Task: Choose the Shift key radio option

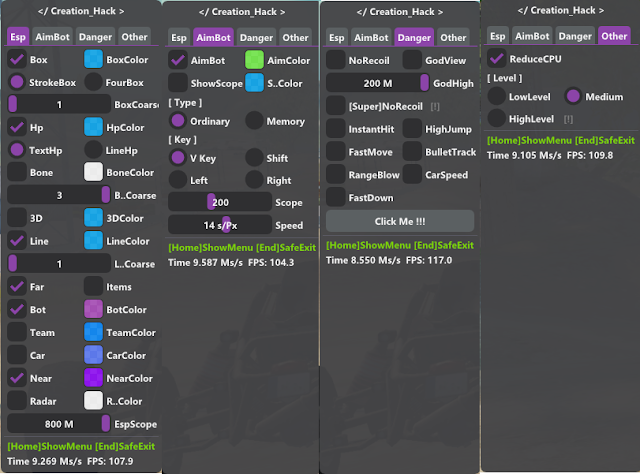Action: click(254, 158)
